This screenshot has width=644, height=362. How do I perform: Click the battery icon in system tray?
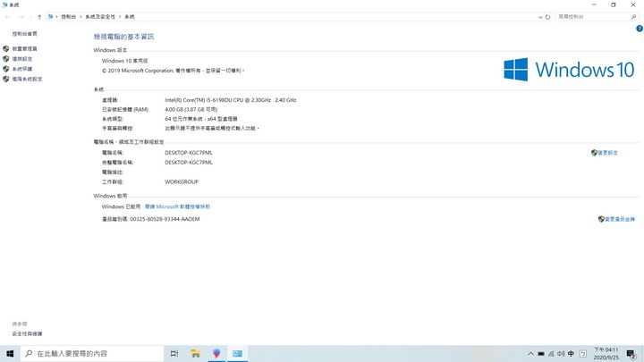point(541,354)
